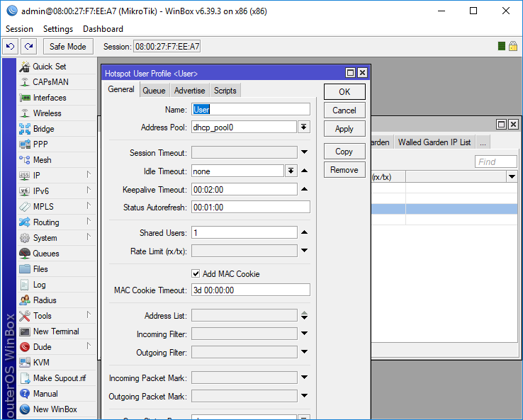
Task: Expand the Outgoing Packet Mark field
Action: coord(304,395)
